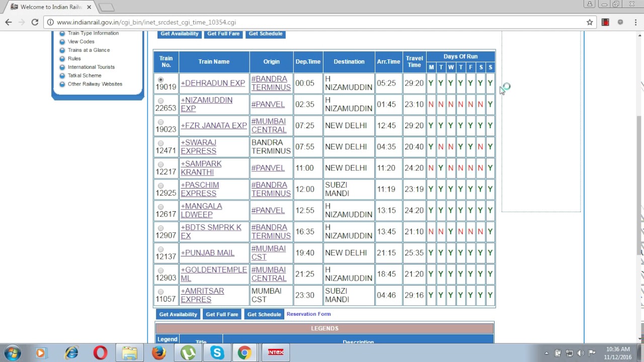Select the radio button for train 22653
644x362 pixels.
point(160,101)
